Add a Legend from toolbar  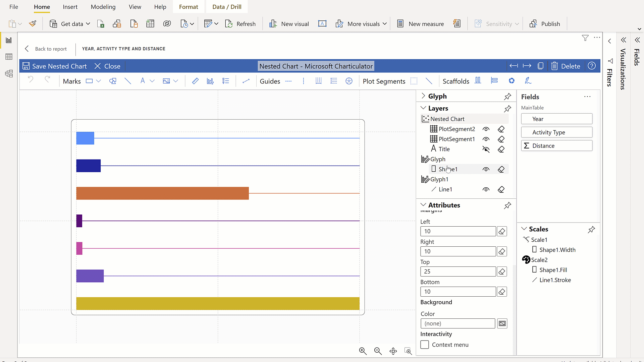(226, 81)
